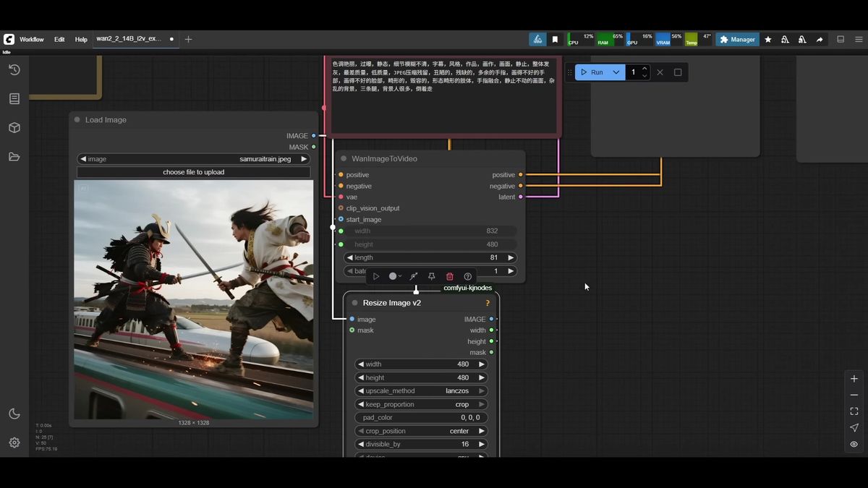This screenshot has height=488, width=868.
Task: Toggle dark theme moon icon
Action: click(14, 414)
